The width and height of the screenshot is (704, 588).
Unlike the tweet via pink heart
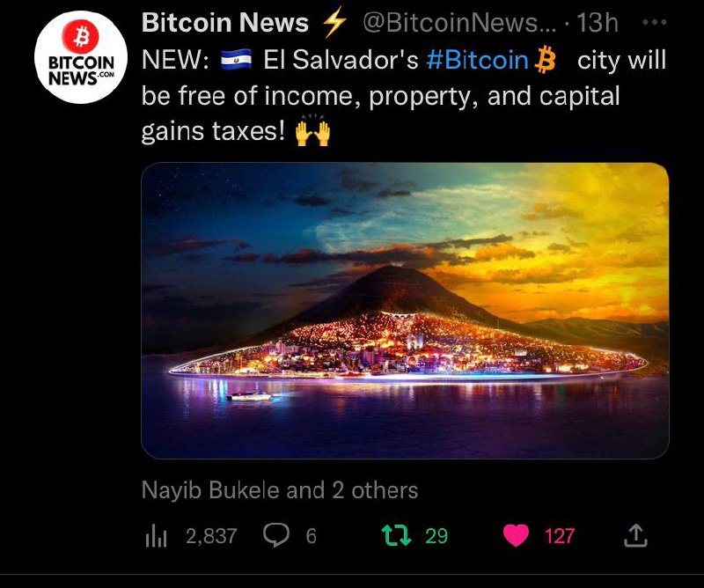pyautogui.click(x=516, y=535)
